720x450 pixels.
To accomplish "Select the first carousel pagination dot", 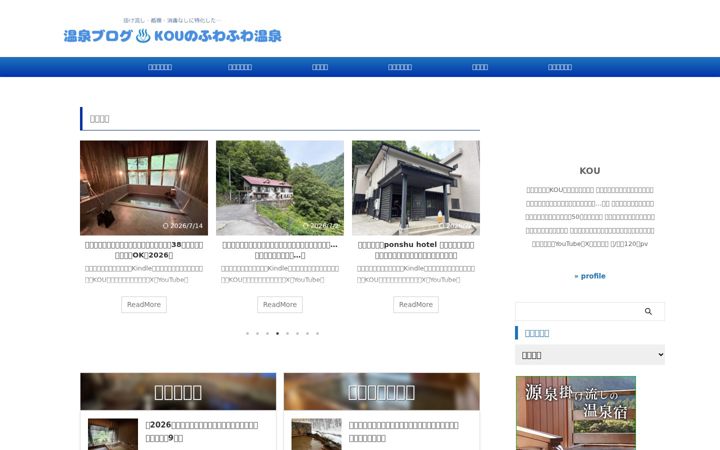I will point(248,333).
